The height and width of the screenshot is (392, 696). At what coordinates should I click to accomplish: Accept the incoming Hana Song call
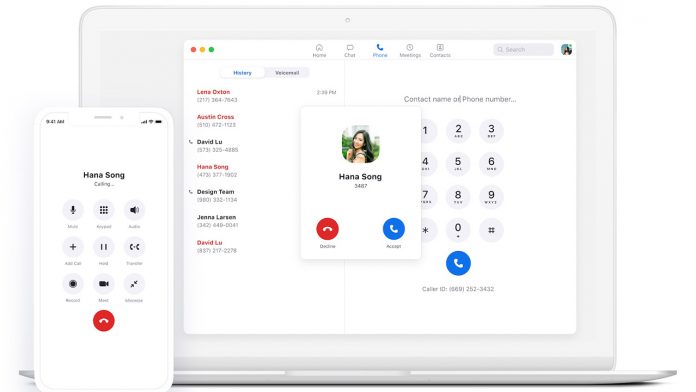(x=394, y=229)
